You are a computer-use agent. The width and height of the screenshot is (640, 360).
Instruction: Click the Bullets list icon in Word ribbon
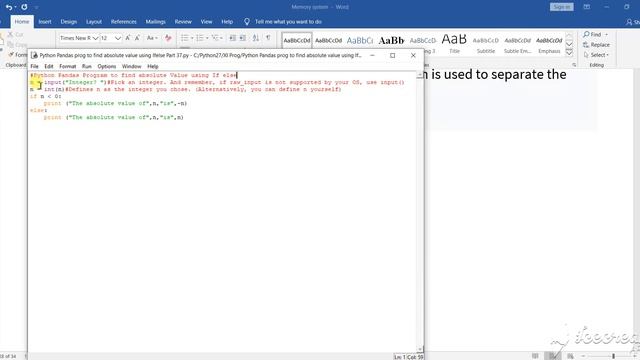[184, 38]
